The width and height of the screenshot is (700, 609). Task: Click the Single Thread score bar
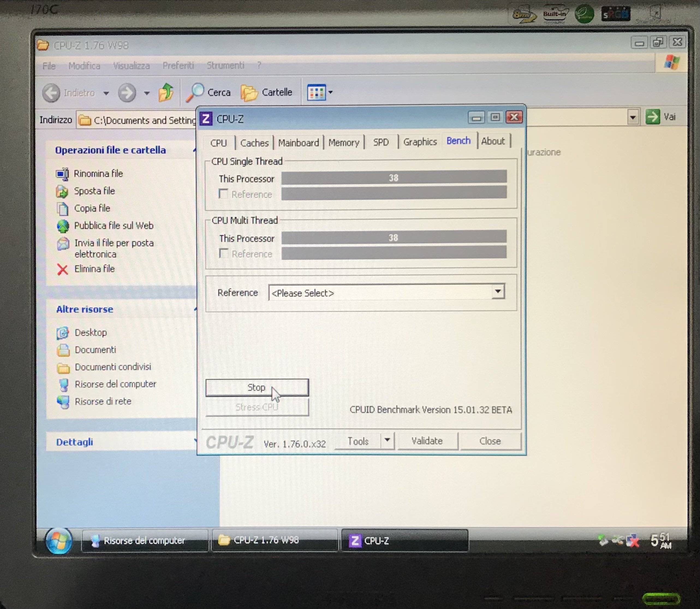(394, 178)
